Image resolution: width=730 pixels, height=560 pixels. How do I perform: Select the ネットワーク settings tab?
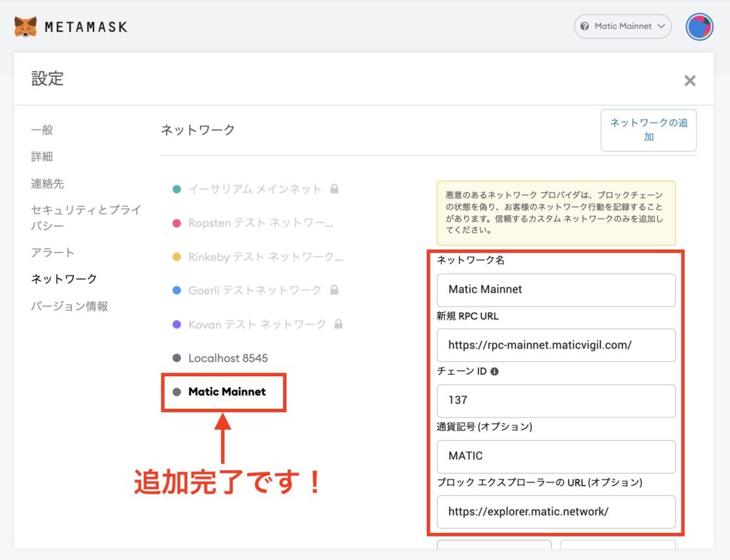pyautogui.click(x=63, y=279)
